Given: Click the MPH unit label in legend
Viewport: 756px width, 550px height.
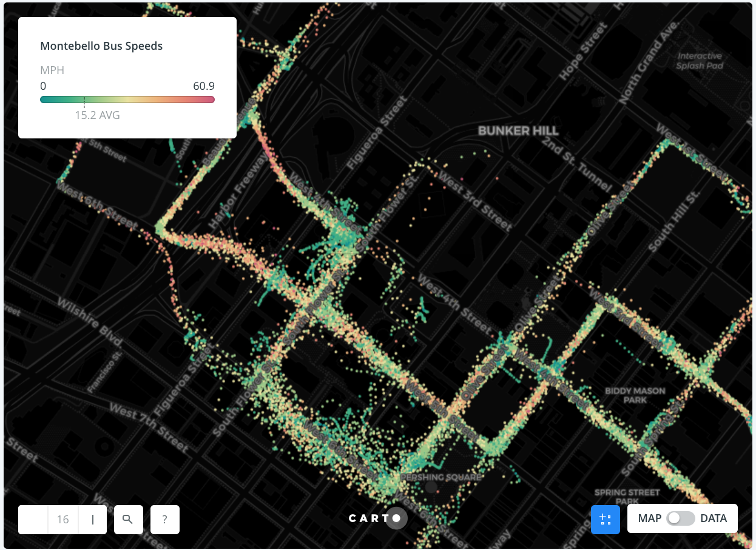Looking at the screenshot, I should 52,70.
